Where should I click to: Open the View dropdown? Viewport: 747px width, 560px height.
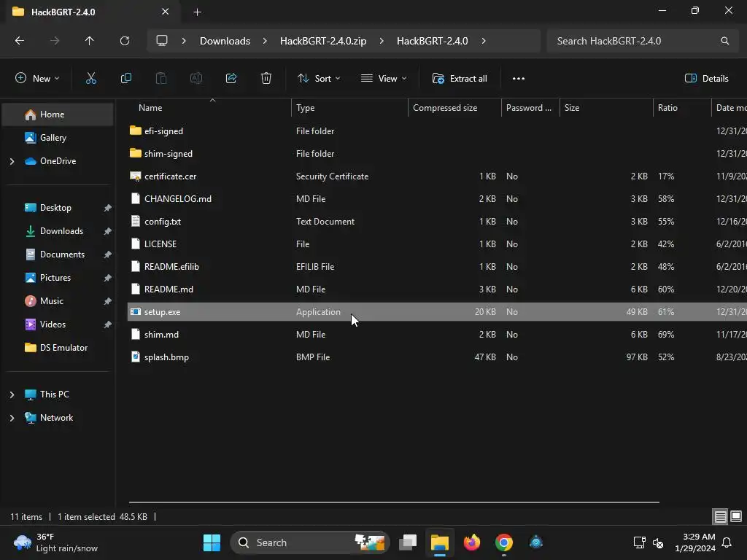[x=384, y=79]
